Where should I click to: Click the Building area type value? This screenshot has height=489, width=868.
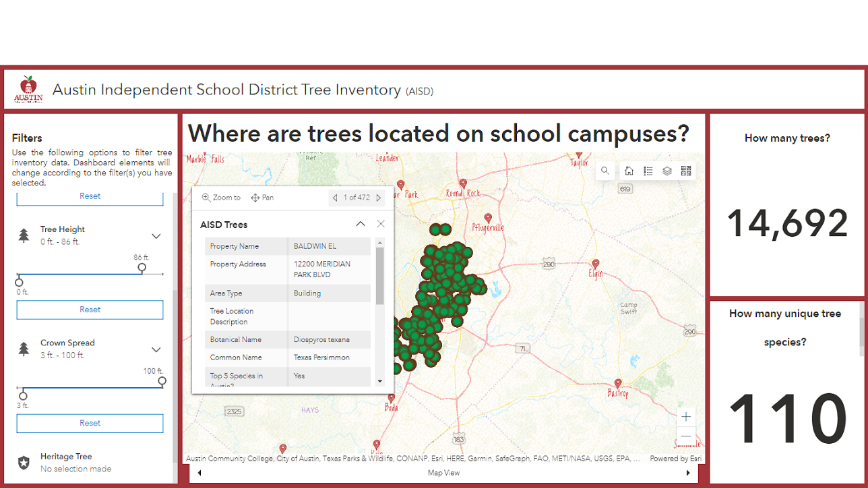[307, 293]
